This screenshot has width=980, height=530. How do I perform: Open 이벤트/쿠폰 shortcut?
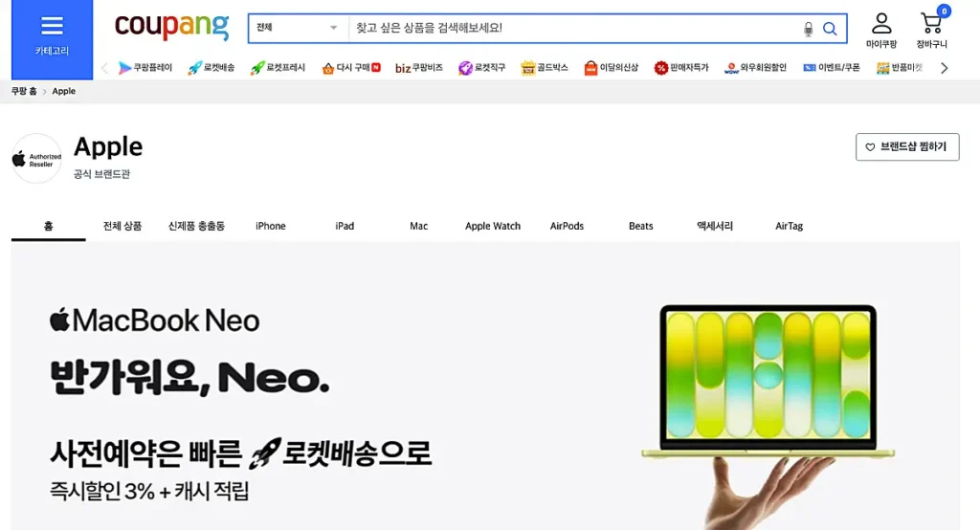pos(832,68)
